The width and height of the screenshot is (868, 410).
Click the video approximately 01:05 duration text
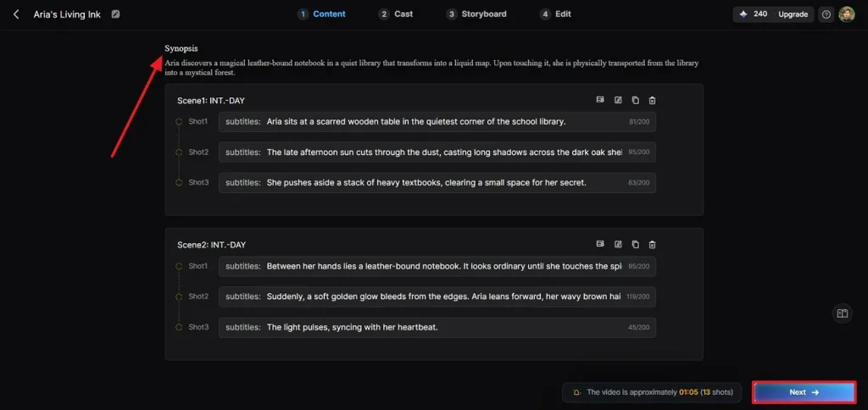659,392
